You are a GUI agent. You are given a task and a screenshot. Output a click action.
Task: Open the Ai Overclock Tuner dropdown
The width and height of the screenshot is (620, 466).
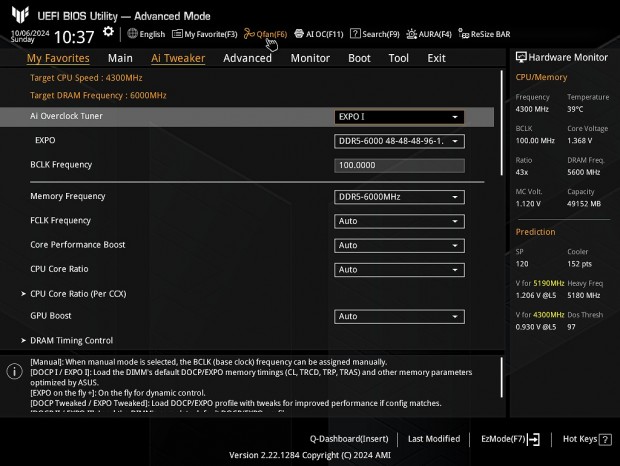pos(399,117)
